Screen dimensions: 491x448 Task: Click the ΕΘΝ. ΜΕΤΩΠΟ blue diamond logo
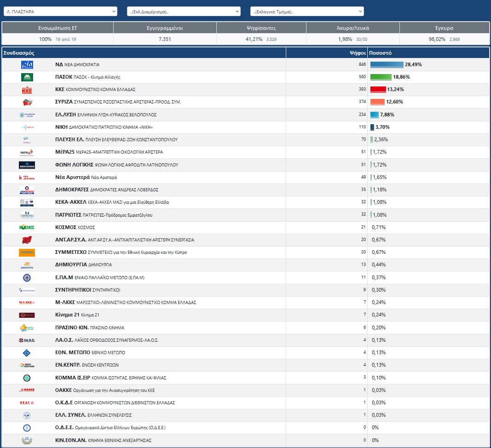[27, 353]
